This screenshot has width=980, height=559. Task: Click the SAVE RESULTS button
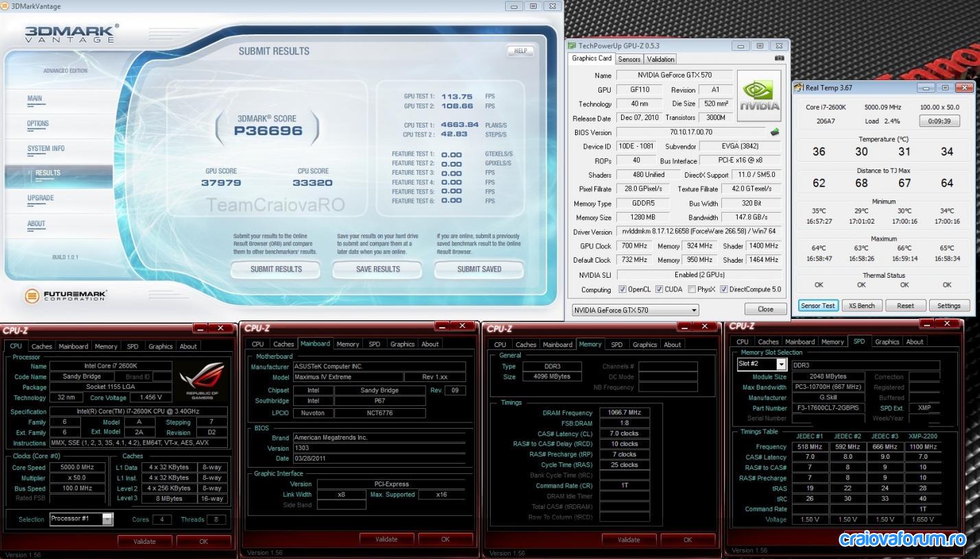[x=377, y=270]
